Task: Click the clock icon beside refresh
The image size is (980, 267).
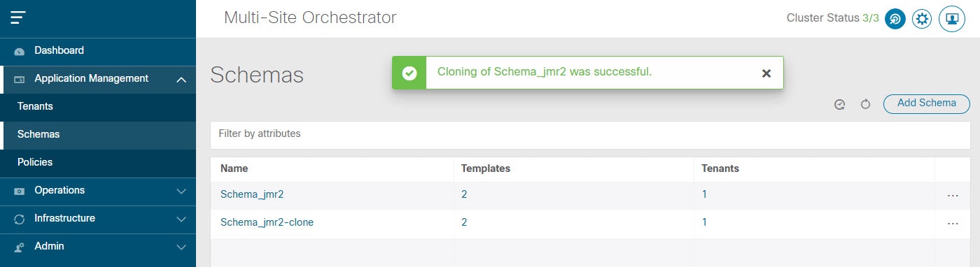Action: [840, 104]
